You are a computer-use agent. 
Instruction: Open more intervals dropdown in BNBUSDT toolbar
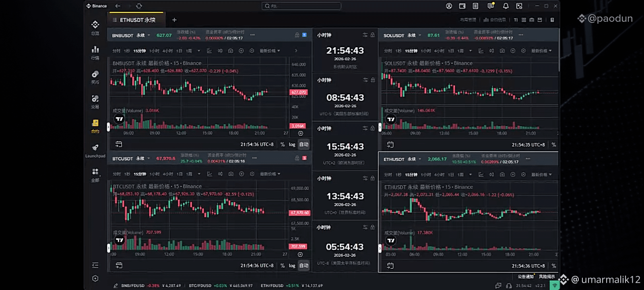(199, 51)
